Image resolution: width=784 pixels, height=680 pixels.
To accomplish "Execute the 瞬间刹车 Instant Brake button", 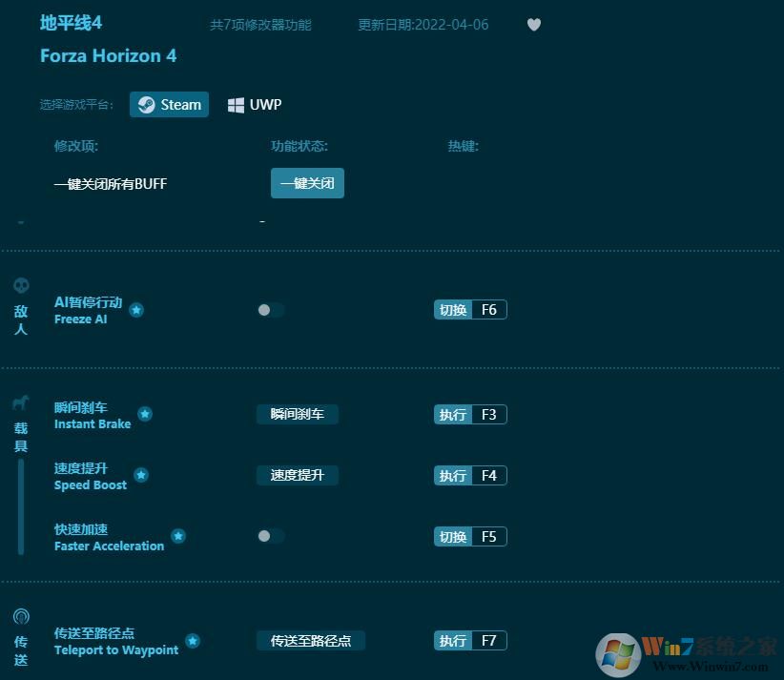I will tap(297, 414).
